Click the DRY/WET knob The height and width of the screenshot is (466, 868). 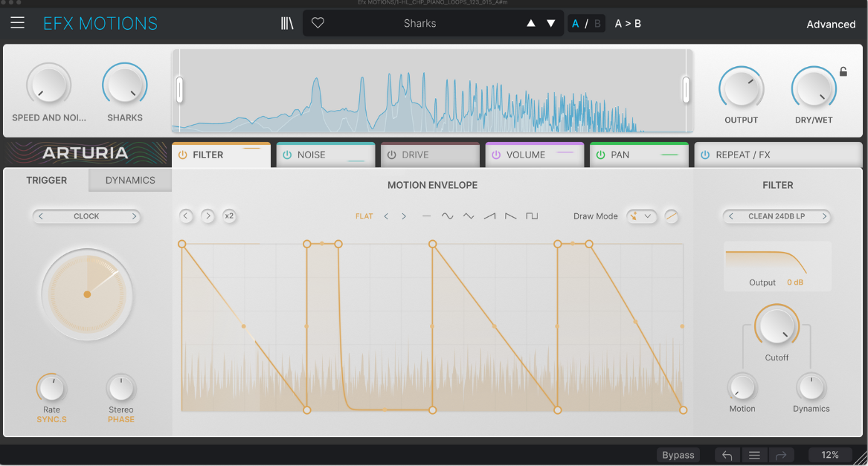(813, 88)
